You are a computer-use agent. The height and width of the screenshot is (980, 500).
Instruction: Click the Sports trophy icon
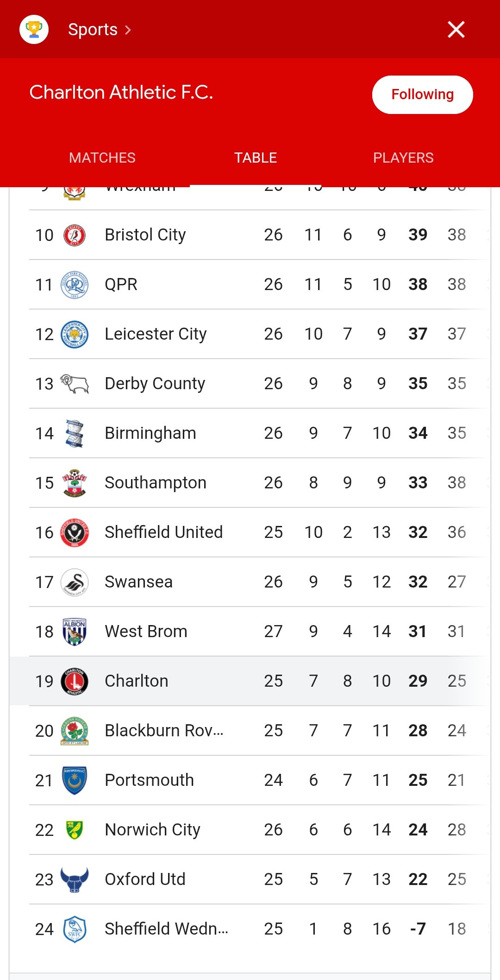pos(34,30)
